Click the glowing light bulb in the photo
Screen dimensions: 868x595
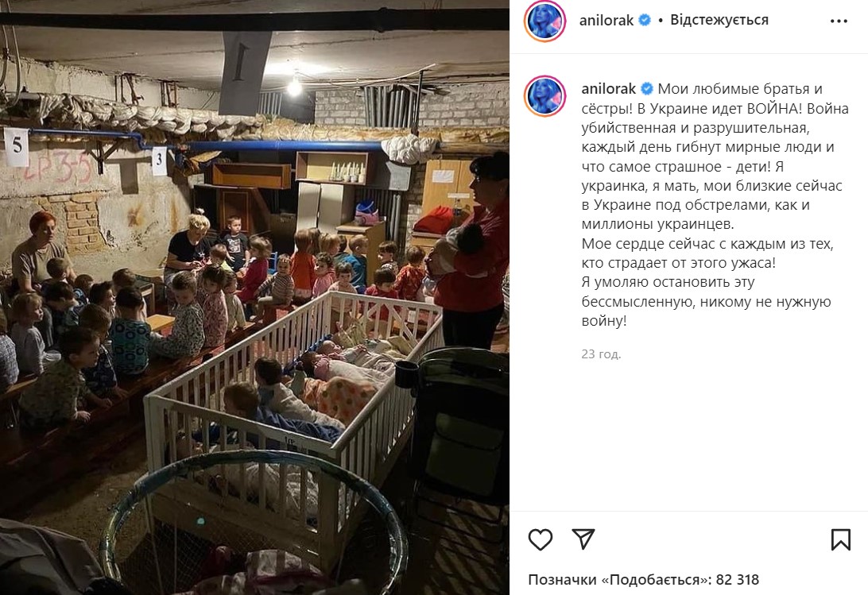(x=294, y=86)
